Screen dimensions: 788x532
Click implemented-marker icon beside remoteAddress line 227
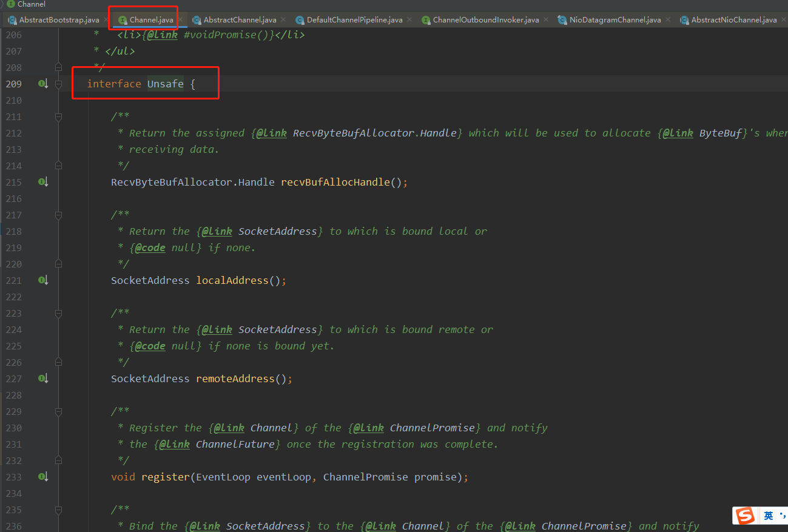[43, 379]
